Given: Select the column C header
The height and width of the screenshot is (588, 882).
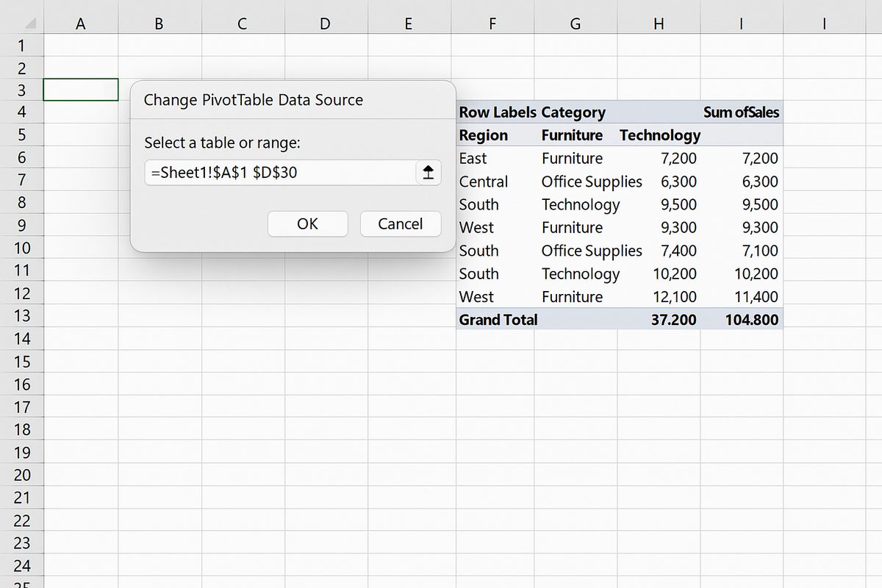Looking at the screenshot, I should click(x=243, y=24).
